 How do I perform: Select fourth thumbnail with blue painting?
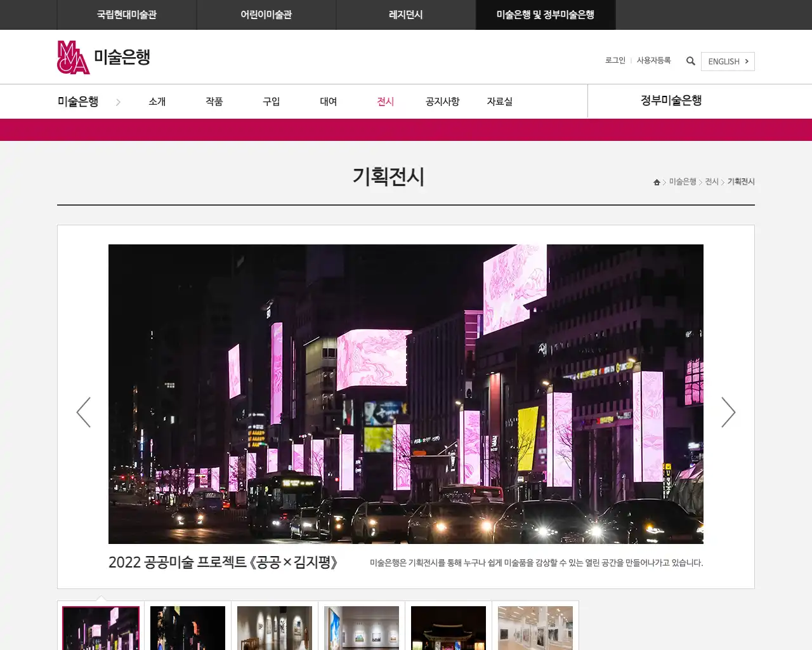pyautogui.click(x=362, y=628)
